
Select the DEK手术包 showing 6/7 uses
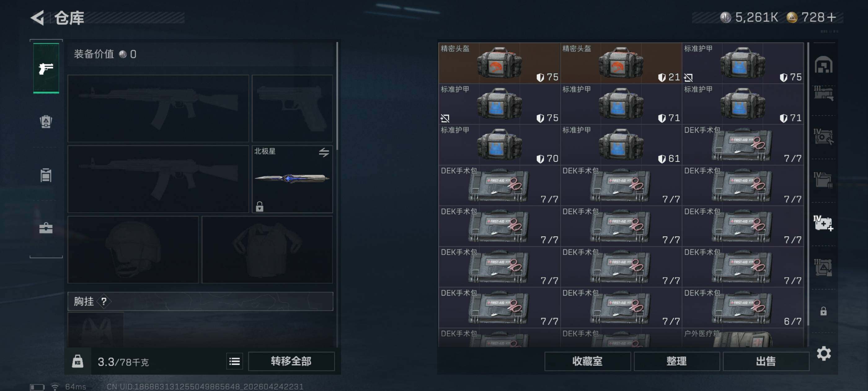coord(743,307)
